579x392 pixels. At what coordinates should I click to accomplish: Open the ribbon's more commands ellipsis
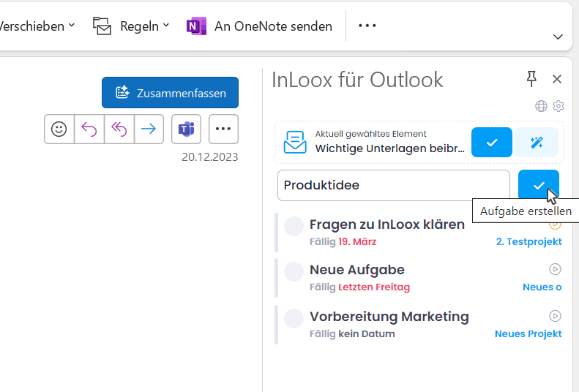coord(367,26)
